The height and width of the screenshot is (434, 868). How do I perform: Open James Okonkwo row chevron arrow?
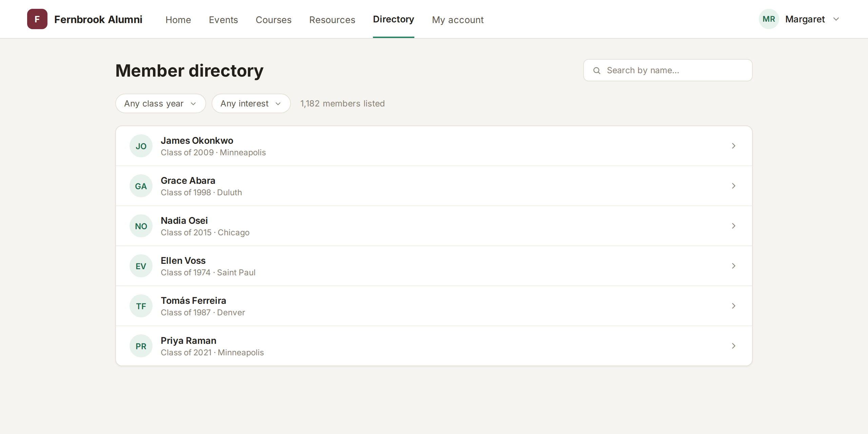(734, 146)
